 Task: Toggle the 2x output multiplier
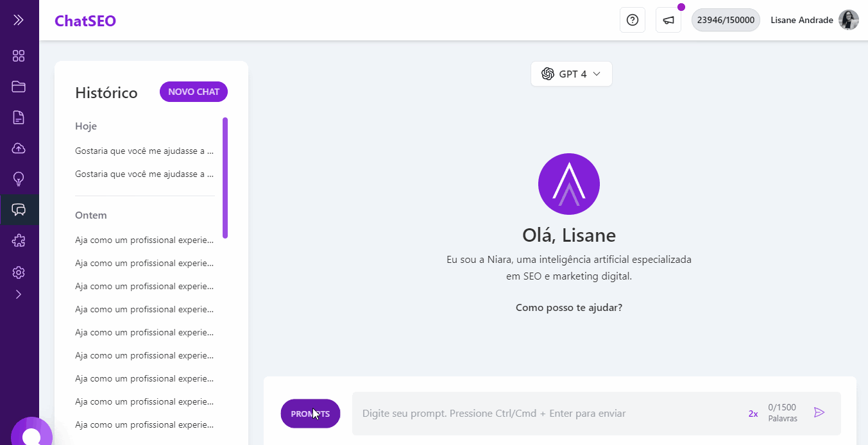pos(753,414)
